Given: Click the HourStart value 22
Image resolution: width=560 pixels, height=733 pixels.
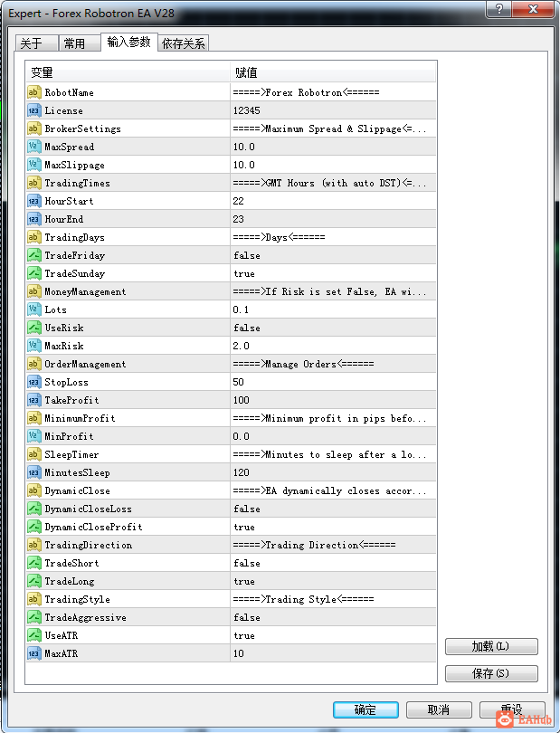Looking at the screenshot, I should (239, 201).
